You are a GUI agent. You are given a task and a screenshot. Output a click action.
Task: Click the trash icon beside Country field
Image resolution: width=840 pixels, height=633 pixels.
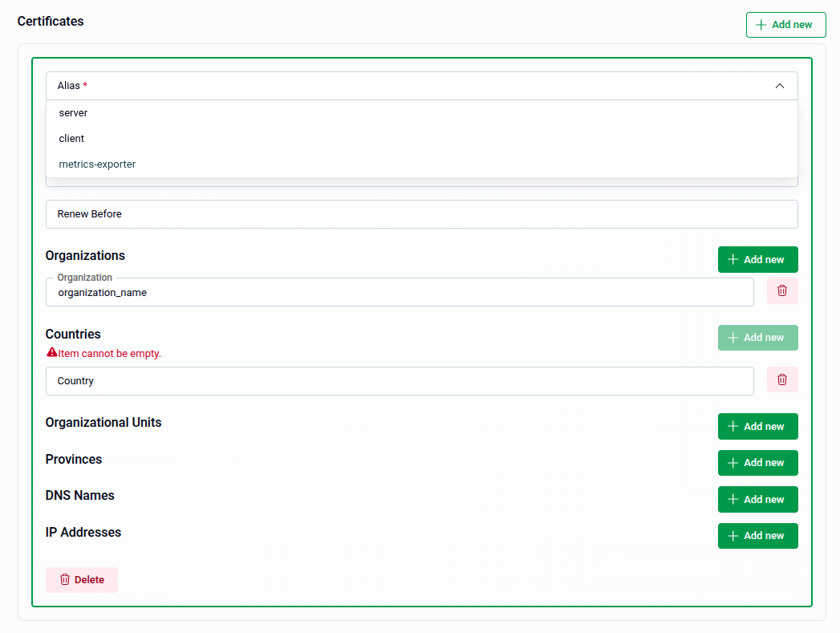tap(782, 379)
